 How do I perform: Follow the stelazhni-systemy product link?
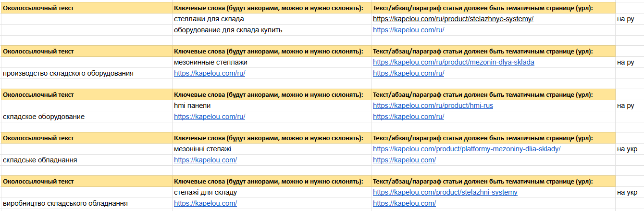(x=445, y=192)
